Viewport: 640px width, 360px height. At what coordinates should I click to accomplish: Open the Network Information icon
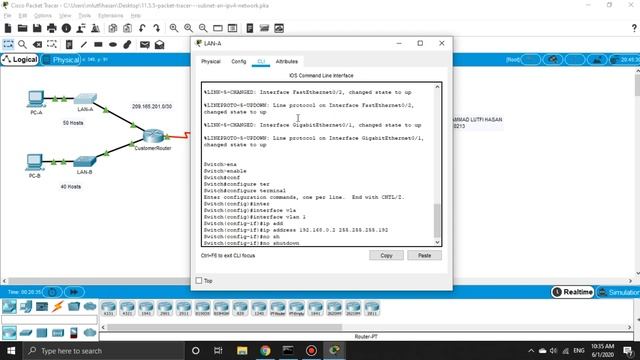66,28
